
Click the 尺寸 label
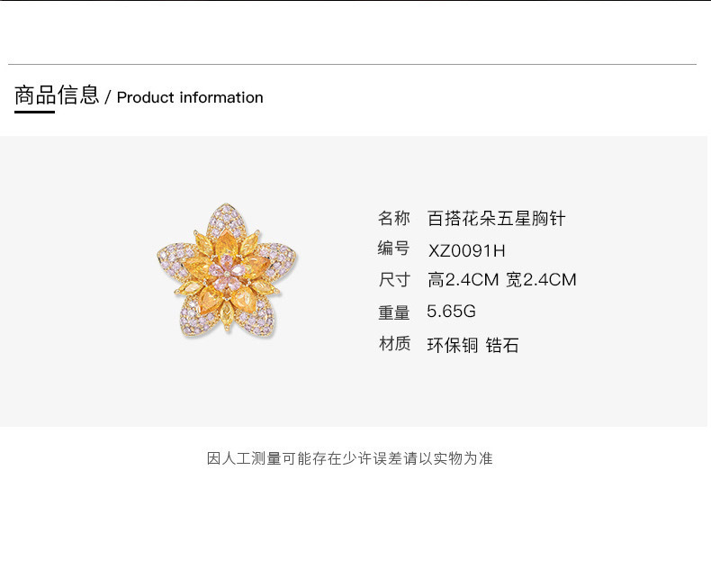tap(394, 280)
